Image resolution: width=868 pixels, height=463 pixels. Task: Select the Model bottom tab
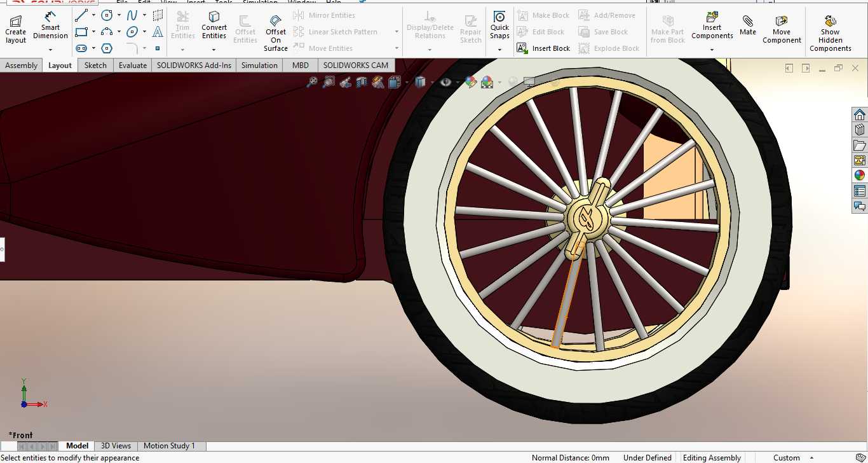(78, 446)
